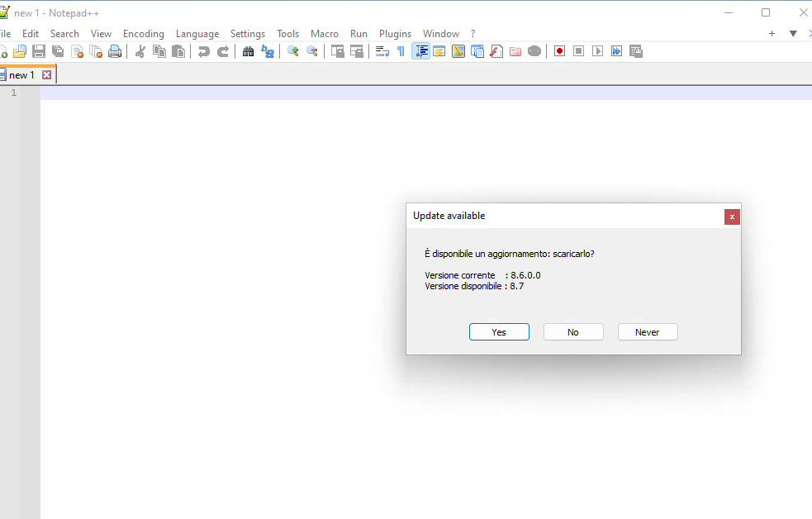Undo the last action via toolbar
The image size is (812, 519).
coord(204,51)
